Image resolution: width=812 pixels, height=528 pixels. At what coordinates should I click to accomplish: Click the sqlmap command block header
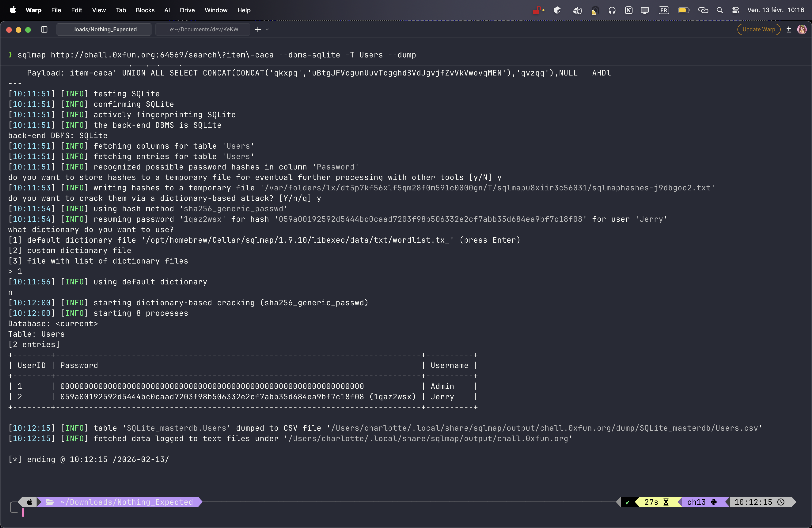click(x=217, y=55)
